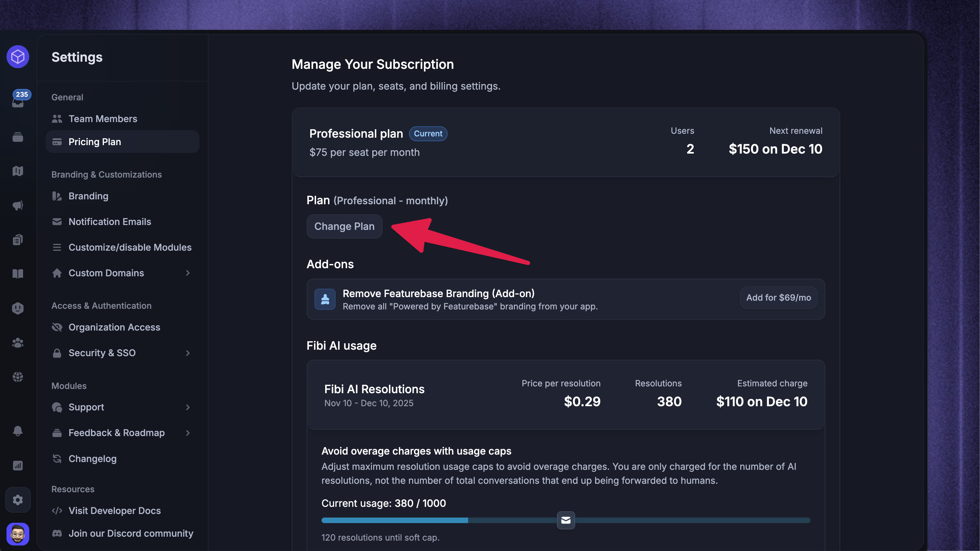This screenshot has height=551, width=980.
Task: Click the "$150 on Dec 10" renewal amount
Action: 775,149
